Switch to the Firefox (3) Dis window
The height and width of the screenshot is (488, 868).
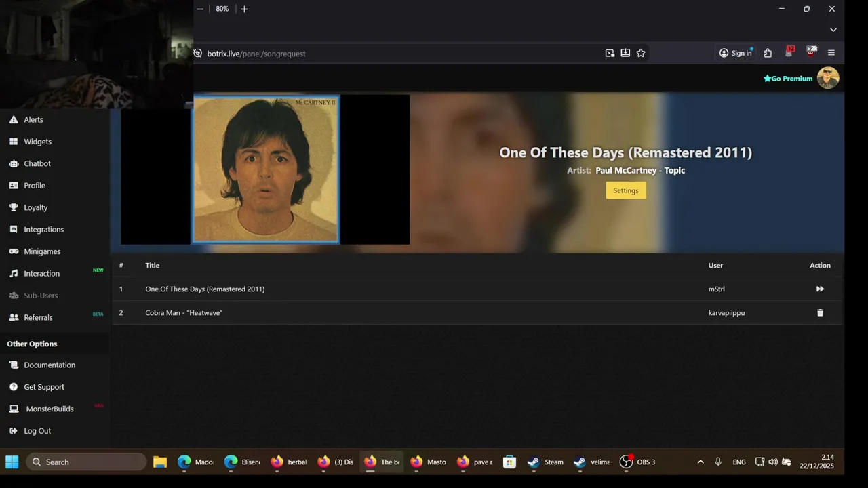tap(335, 462)
